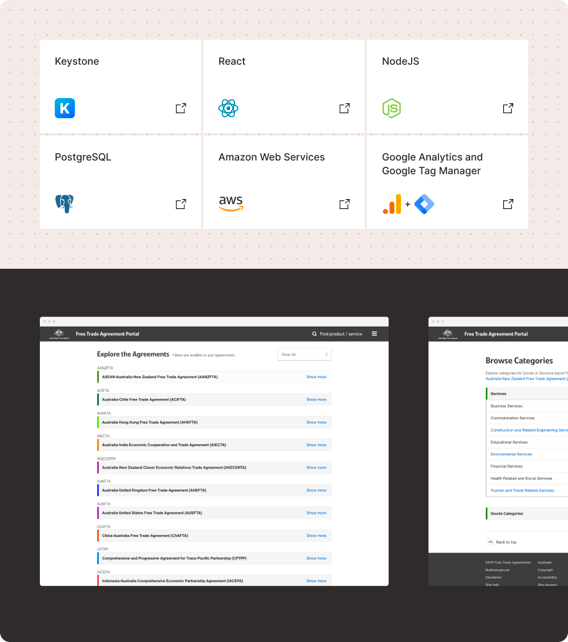
Task: Click the search magnifier icon in portal header
Action: (x=315, y=334)
